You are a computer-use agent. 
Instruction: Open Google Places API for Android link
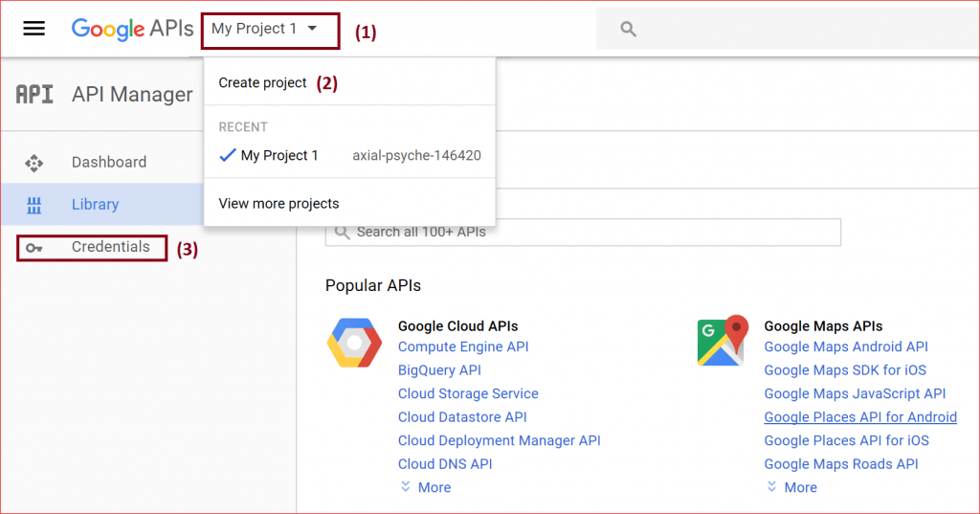860,417
